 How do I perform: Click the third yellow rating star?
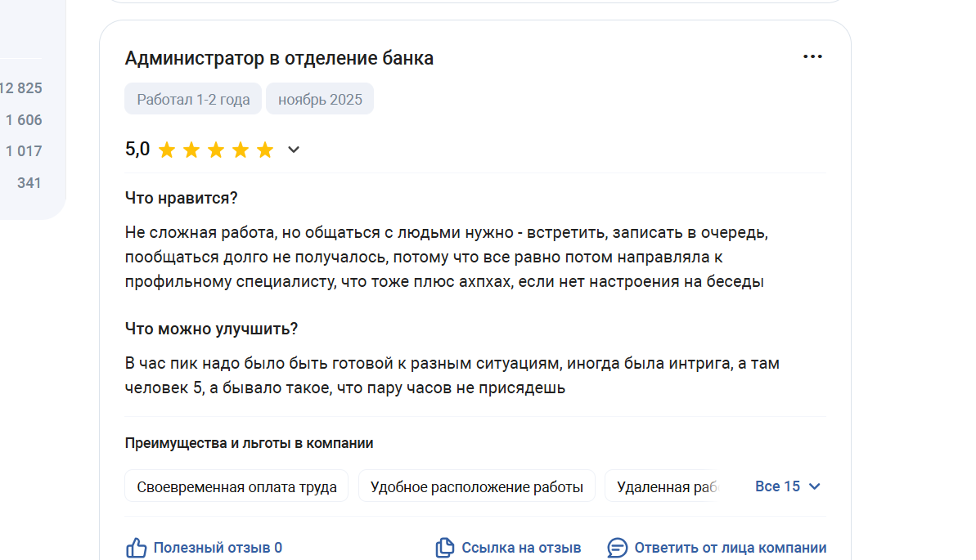[x=216, y=150]
